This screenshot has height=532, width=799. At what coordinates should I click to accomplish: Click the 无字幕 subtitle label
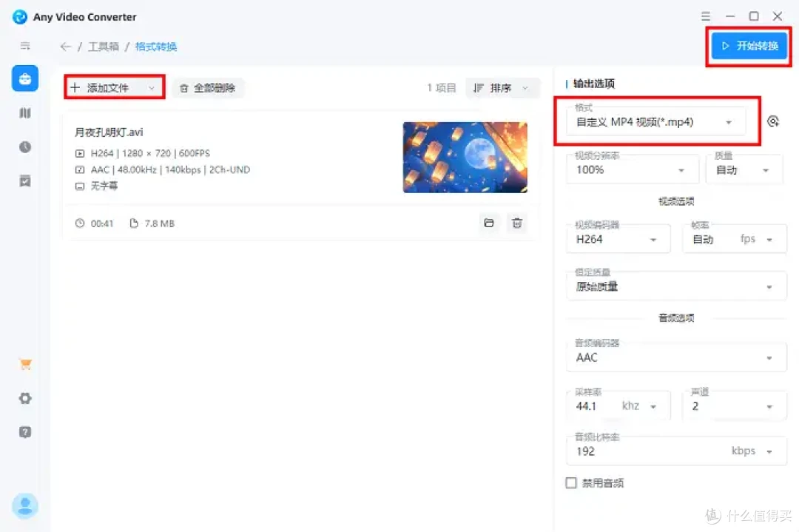tap(104, 186)
